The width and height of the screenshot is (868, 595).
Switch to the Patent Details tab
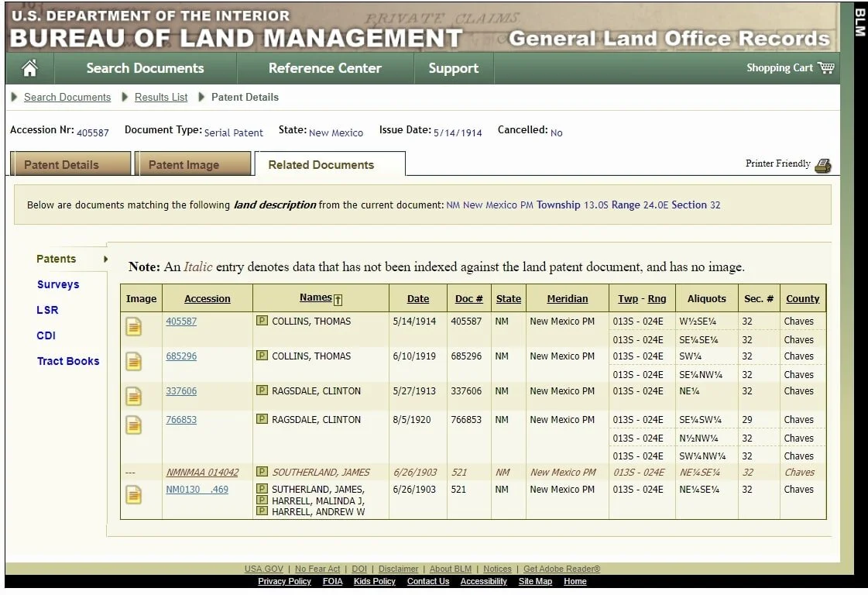tap(71, 164)
